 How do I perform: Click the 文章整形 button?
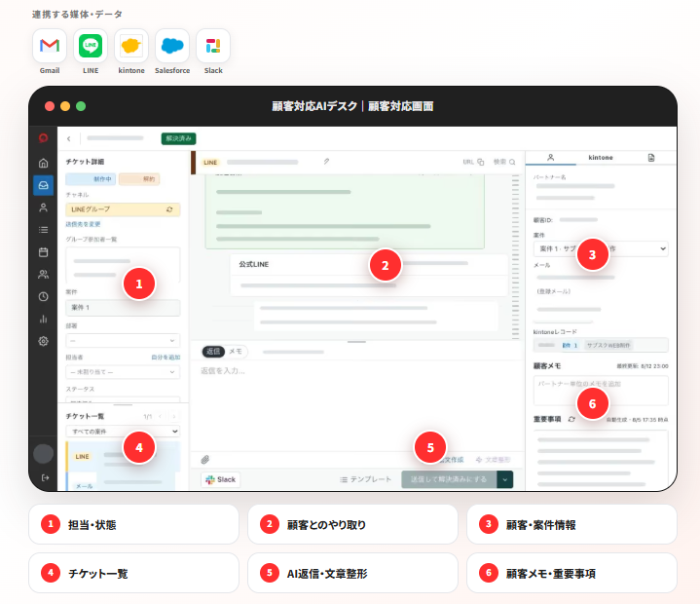tap(493, 459)
